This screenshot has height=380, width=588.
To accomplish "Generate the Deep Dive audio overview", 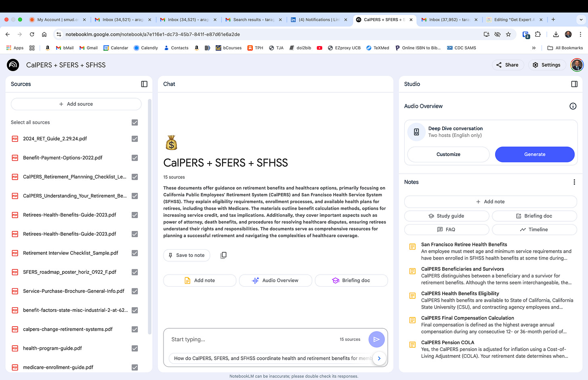I will point(535,154).
